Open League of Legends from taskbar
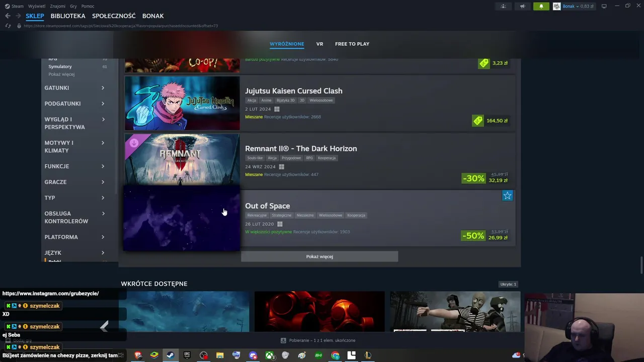 coord(368,355)
